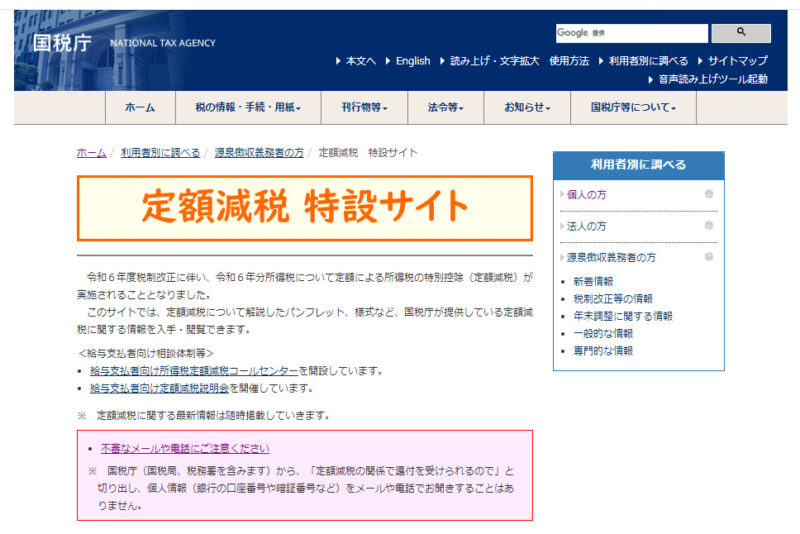Expand the お知らせ menu
This screenshot has width=800, height=534.
(x=526, y=108)
